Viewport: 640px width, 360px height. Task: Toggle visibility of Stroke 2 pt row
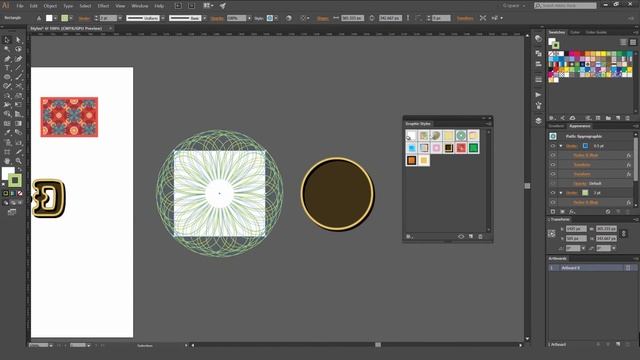[x=553, y=193]
